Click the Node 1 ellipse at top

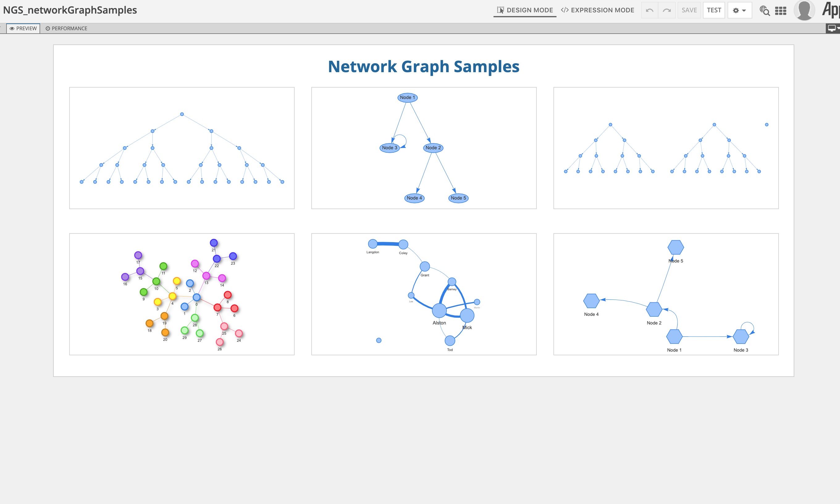click(407, 97)
